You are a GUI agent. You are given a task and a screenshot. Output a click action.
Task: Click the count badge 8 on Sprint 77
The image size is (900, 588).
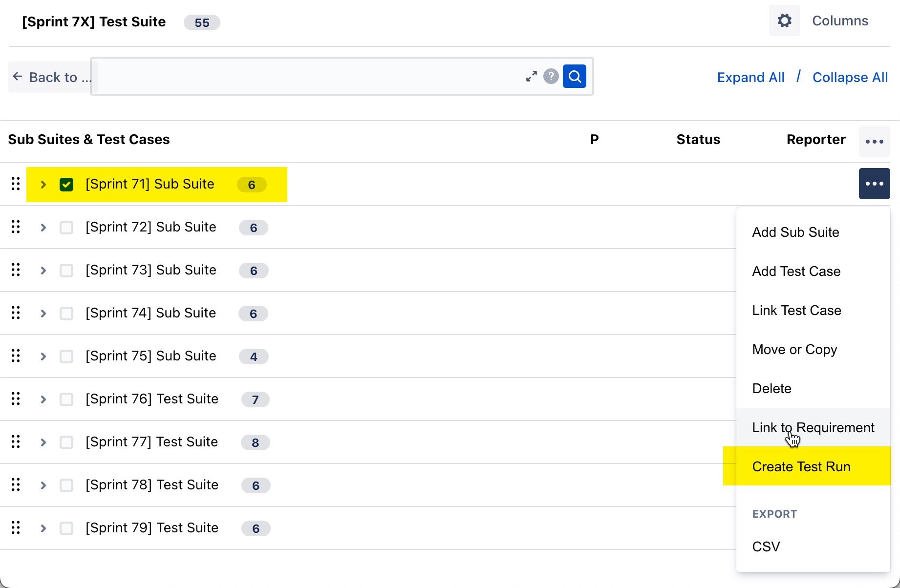[x=255, y=442]
